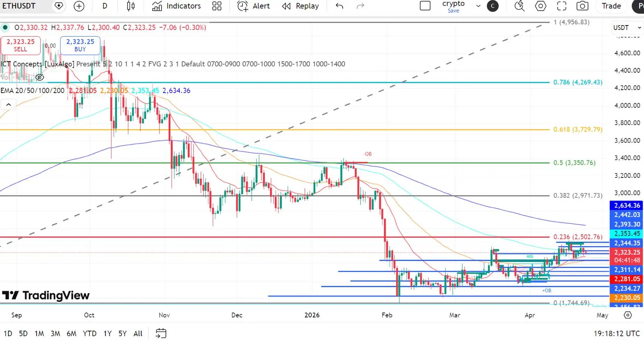The image size is (644, 341).
Task: Click the -OB order block label
Action: click(367, 154)
